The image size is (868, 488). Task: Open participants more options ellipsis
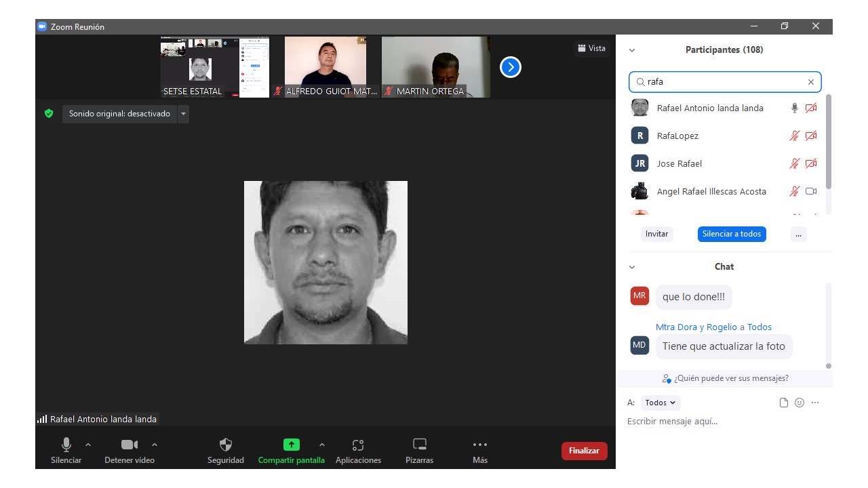[798, 234]
